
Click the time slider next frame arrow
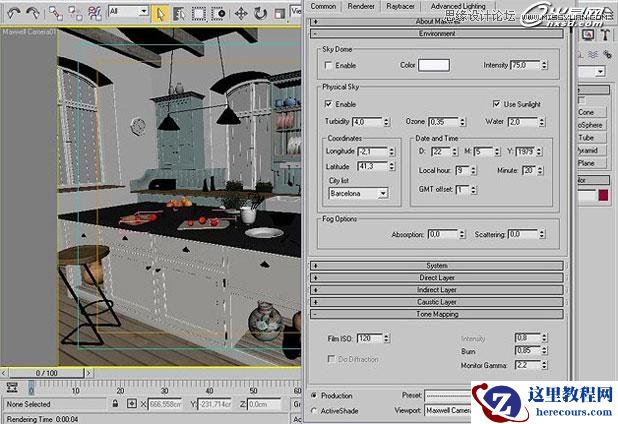point(89,373)
